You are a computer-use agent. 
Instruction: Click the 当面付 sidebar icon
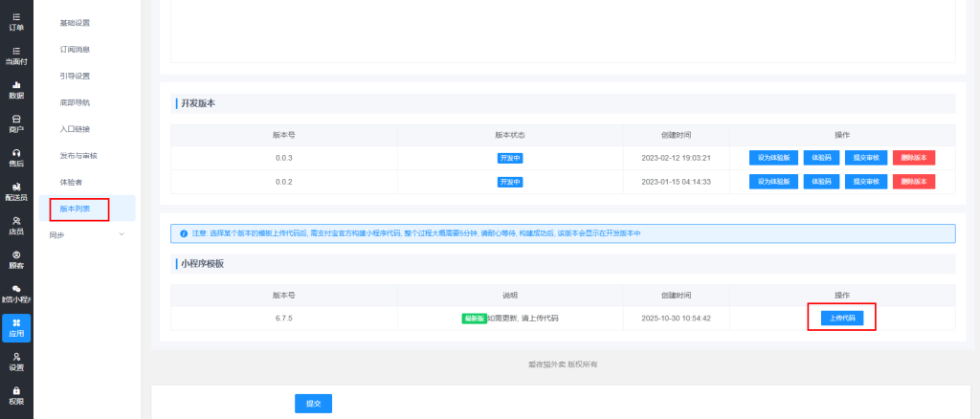pyautogui.click(x=16, y=55)
